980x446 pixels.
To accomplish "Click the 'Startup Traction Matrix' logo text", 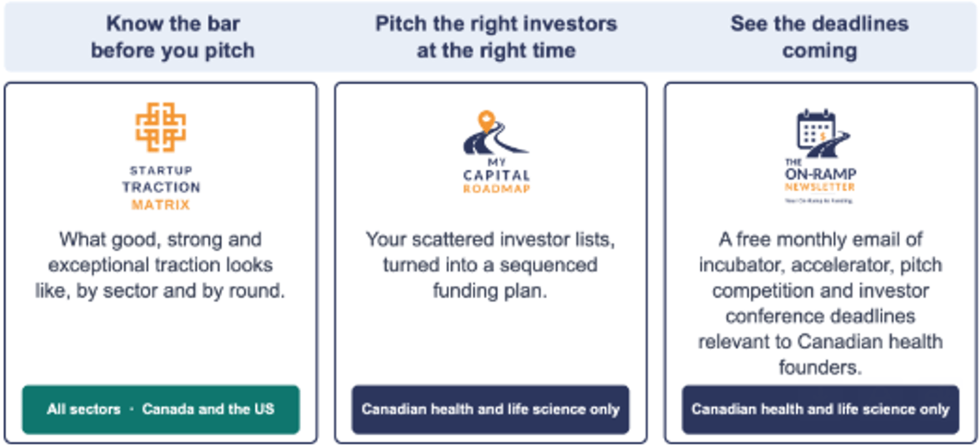I will 160,187.
